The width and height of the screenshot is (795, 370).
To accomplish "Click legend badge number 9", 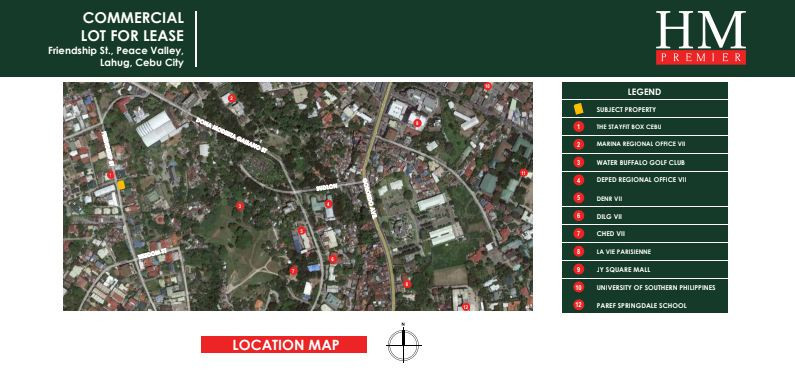I will pyautogui.click(x=578, y=269).
